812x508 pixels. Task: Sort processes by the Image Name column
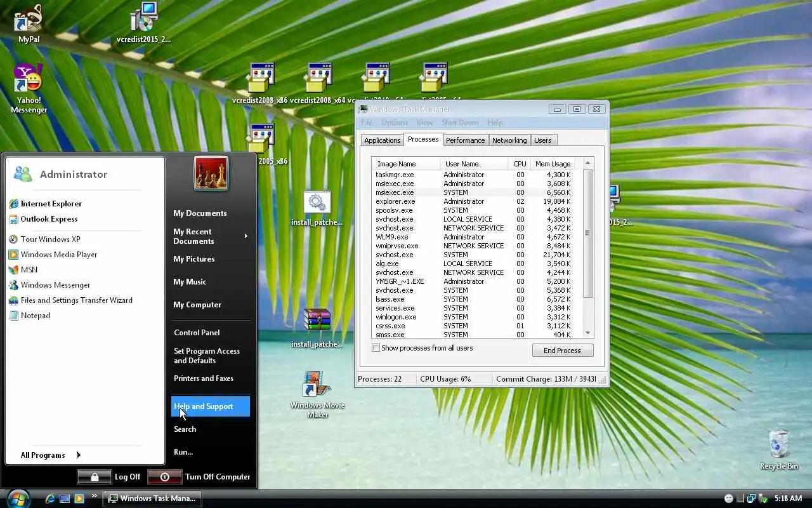coord(406,164)
